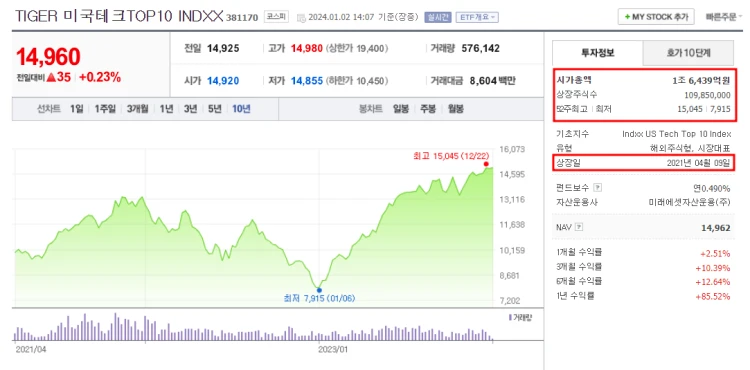Add this ETF with the MY STOCK 추가 button
750x370 pixels.
(655, 17)
